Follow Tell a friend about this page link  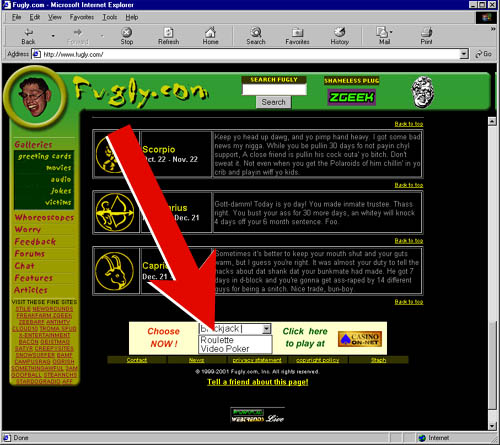pos(258,382)
